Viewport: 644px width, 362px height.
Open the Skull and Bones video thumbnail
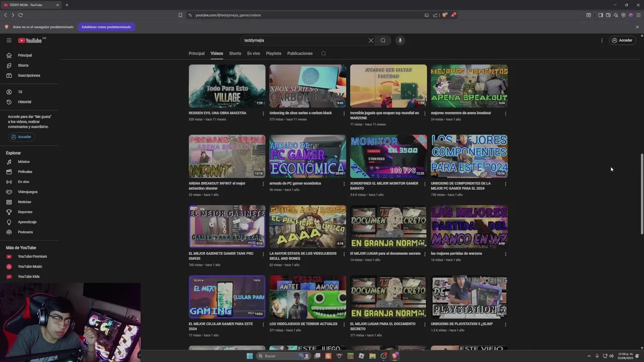click(307, 227)
